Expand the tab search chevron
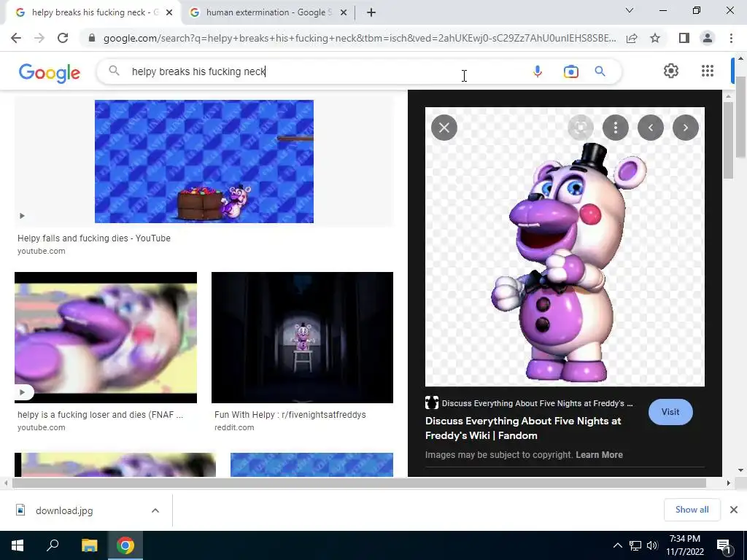 pos(630,10)
